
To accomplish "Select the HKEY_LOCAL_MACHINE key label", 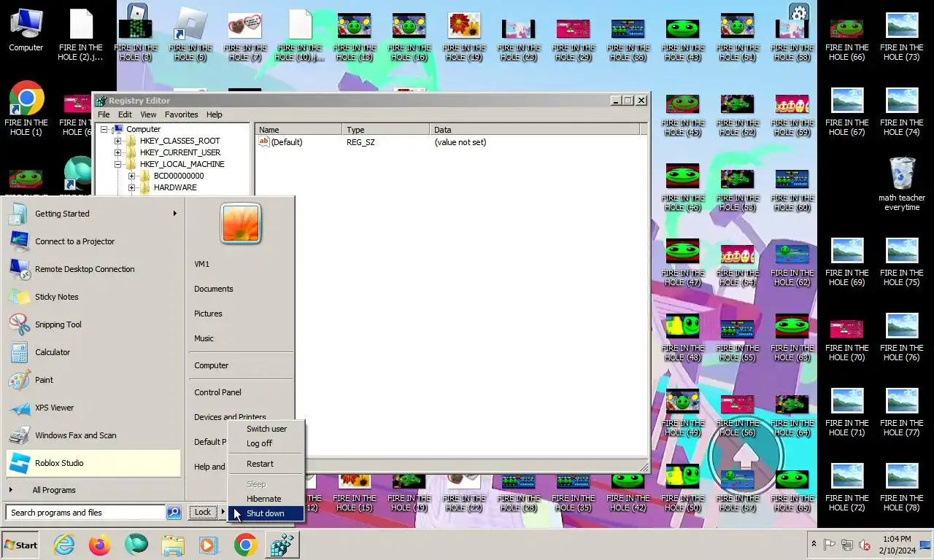I will [182, 164].
